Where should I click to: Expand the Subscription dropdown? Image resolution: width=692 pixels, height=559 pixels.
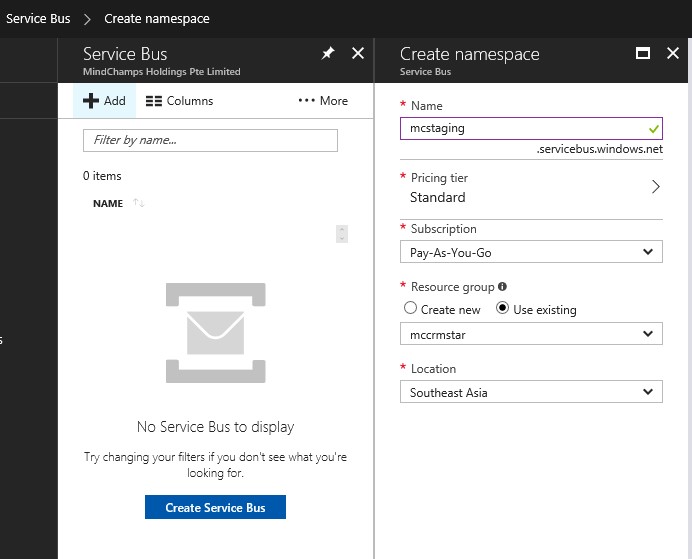531,253
